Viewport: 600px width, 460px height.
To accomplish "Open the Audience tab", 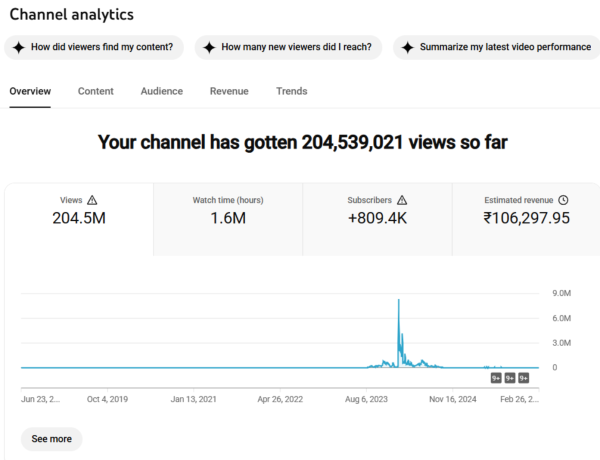I will click(161, 91).
